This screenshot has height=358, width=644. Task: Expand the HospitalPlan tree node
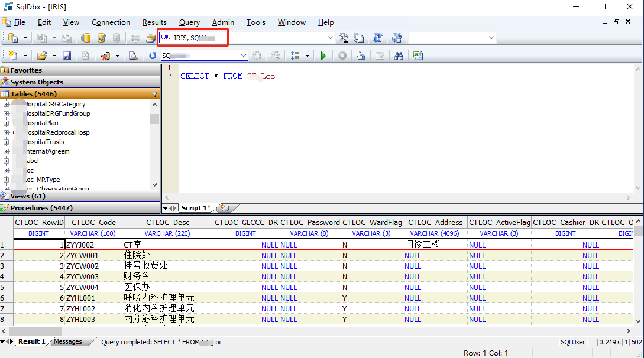(x=6, y=123)
